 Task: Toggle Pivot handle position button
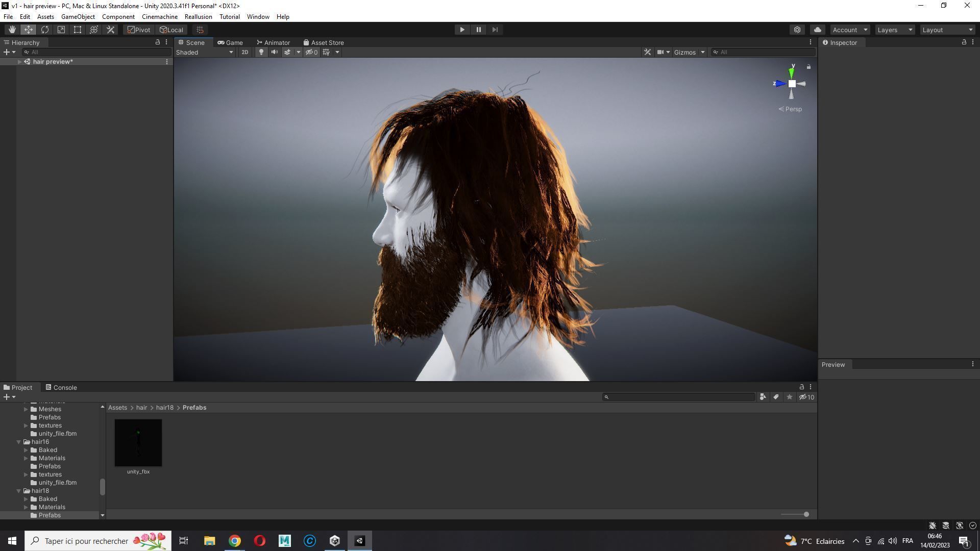[x=139, y=30]
